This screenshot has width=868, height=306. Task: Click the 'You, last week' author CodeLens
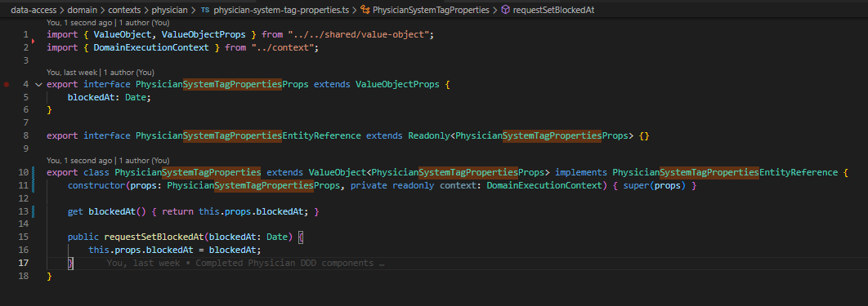click(101, 73)
